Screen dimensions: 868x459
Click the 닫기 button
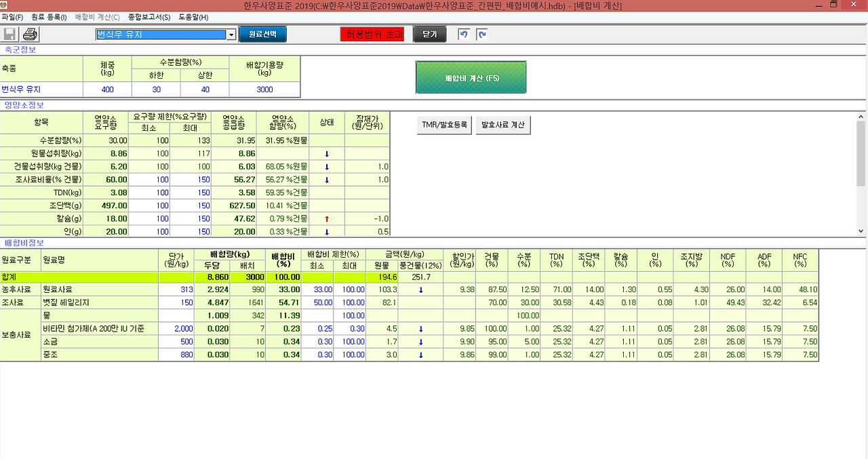tap(429, 34)
